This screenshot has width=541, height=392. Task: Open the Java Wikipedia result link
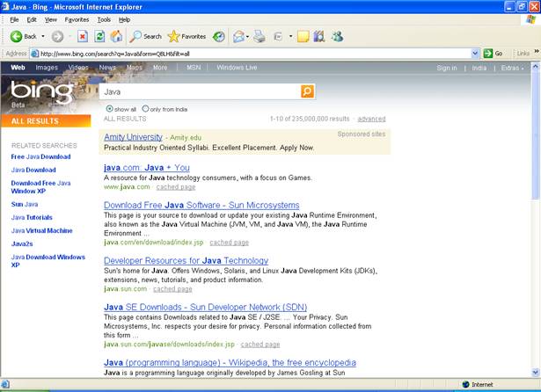230,363
